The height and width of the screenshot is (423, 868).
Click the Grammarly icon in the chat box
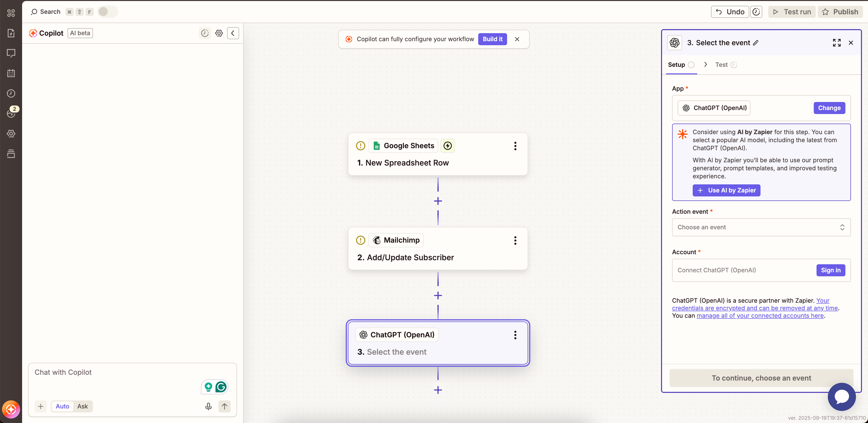pyautogui.click(x=221, y=387)
